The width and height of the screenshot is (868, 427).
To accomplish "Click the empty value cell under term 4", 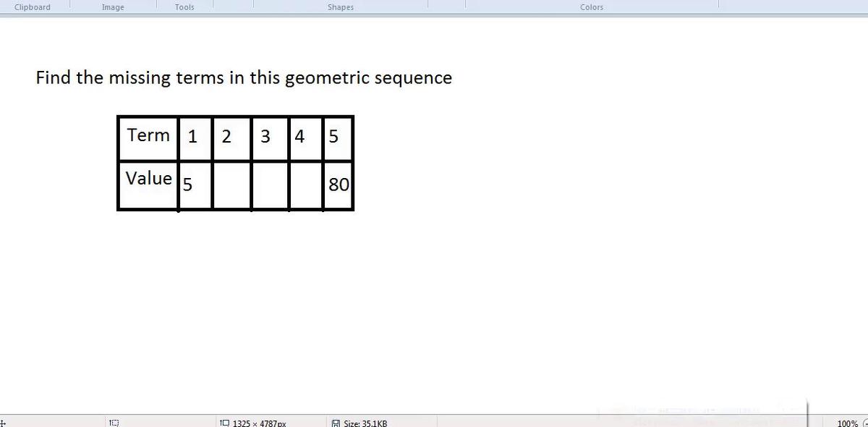I will point(305,186).
